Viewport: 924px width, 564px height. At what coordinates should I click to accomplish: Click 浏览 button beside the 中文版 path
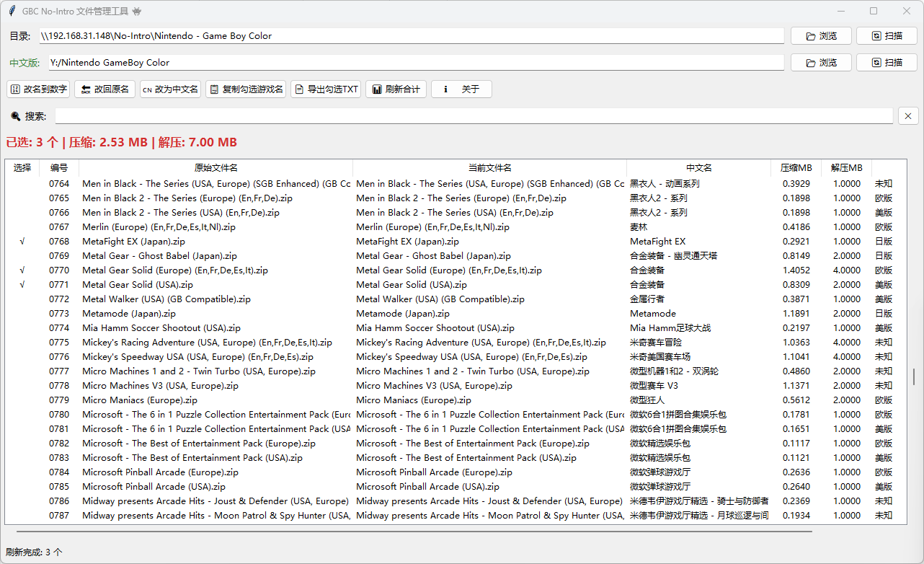click(821, 63)
